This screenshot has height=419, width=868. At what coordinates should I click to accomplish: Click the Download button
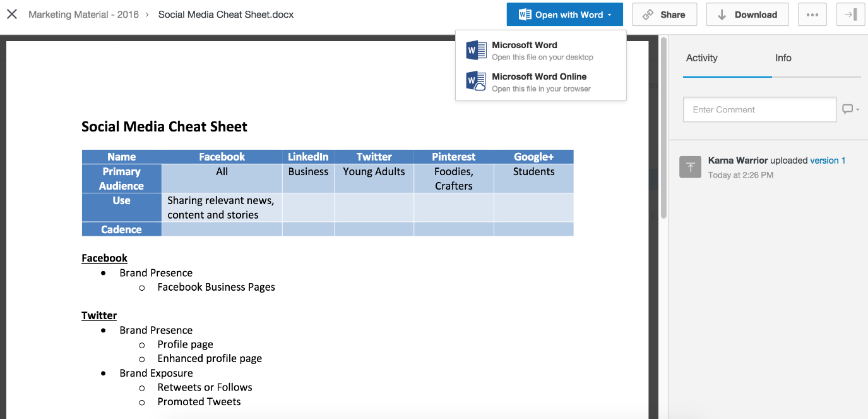[748, 15]
